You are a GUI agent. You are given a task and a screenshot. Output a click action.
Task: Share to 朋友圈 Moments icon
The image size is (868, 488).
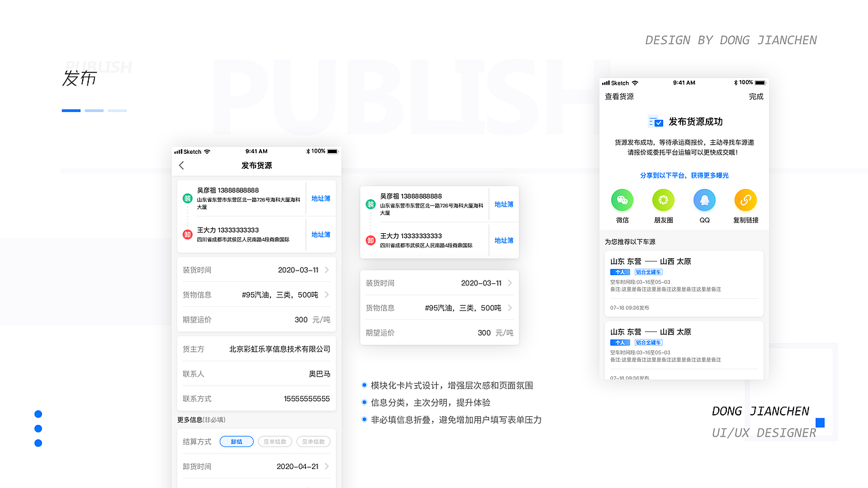[663, 200]
